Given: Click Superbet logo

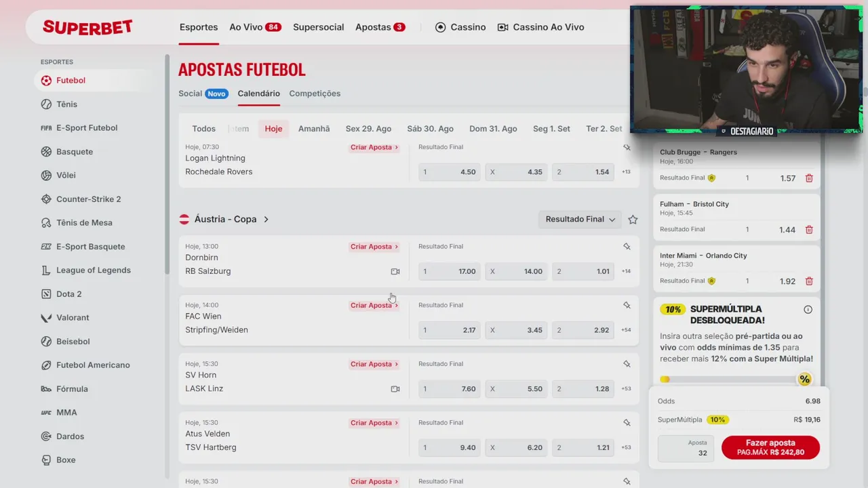Looking at the screenshot, I should (87, 27).
